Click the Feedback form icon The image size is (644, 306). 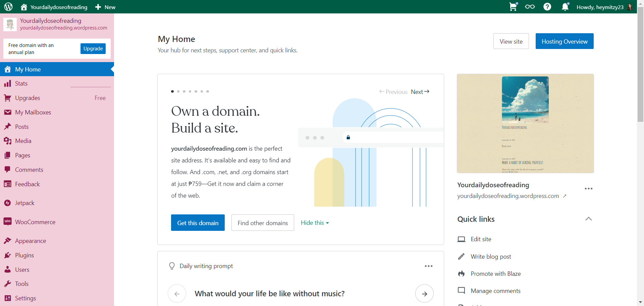pos(8,184)
